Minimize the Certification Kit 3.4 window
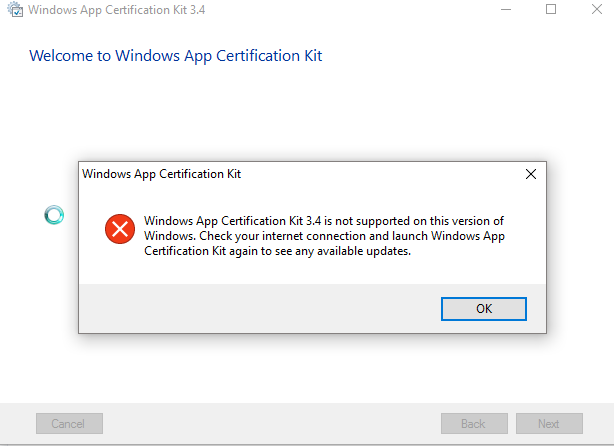 tap(506, 9)
